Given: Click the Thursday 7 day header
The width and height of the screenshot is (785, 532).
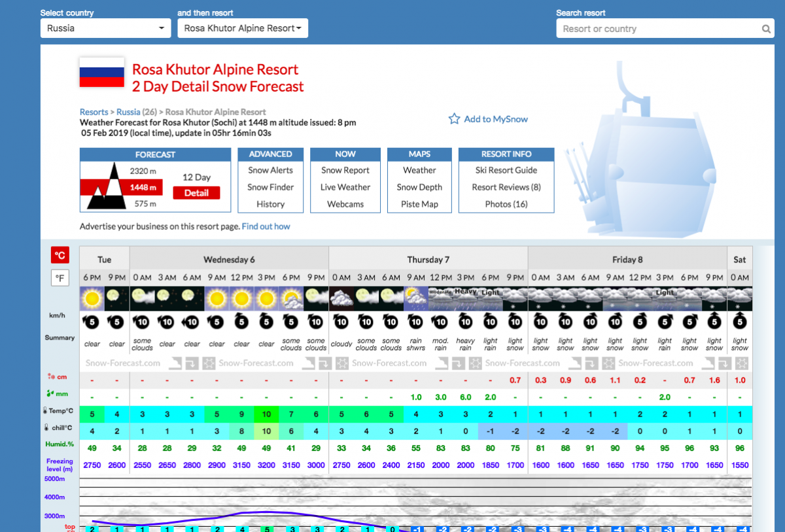Looking at the screenshot, I should point(428,260).
